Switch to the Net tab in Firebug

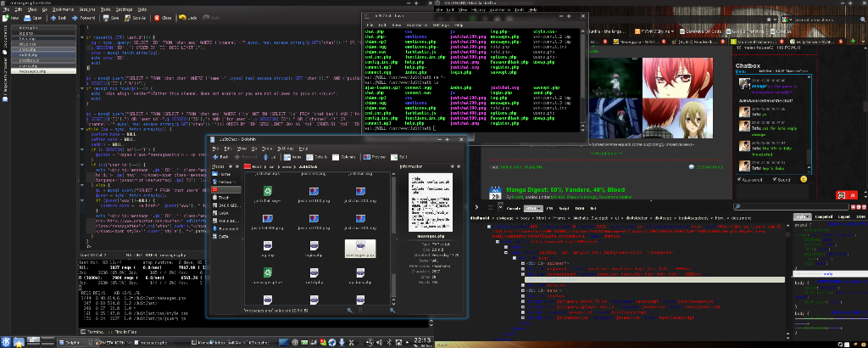point(593,208)
